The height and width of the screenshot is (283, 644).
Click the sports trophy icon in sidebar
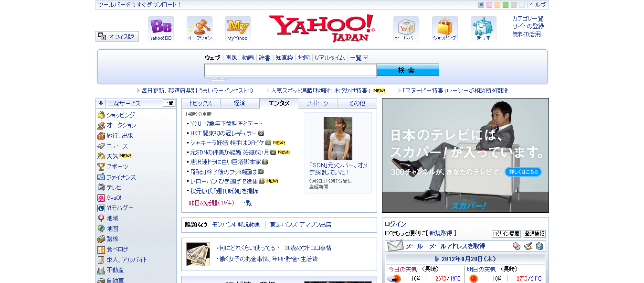click(101, 167)
